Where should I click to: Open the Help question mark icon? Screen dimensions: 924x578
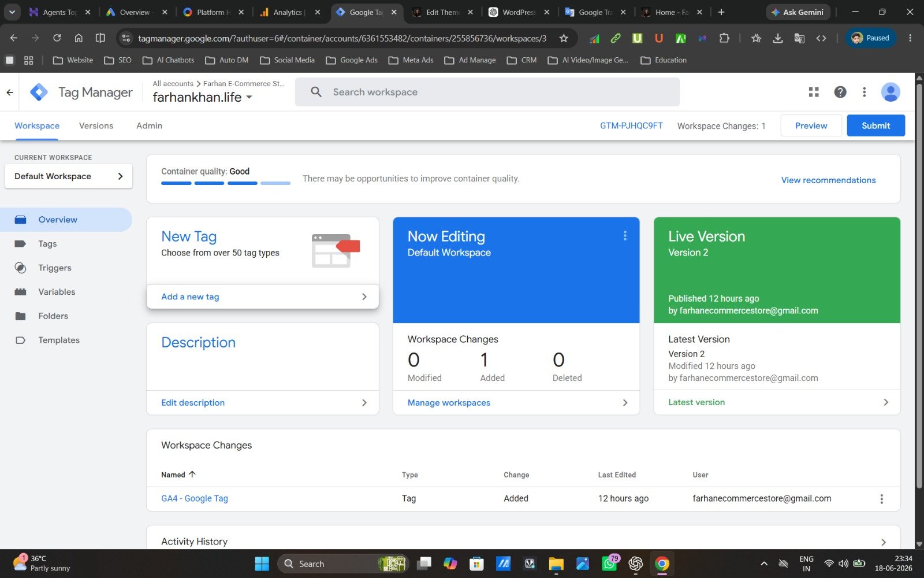(840, 92)
